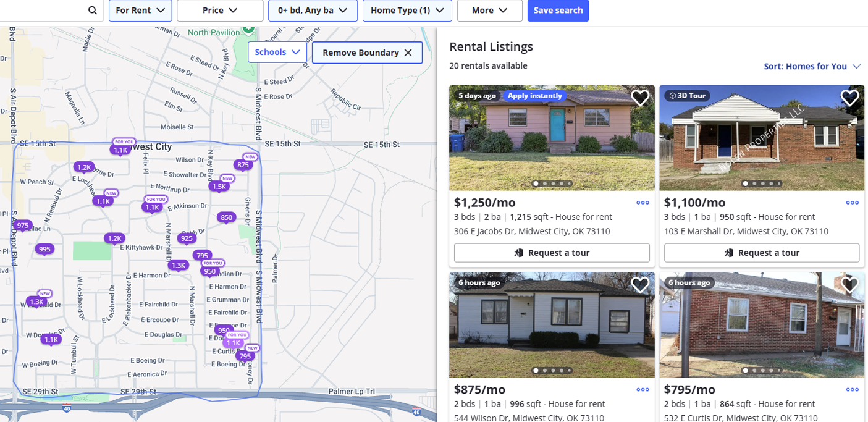Heart the $875/mo Wilson Dr listing
Screen dimensions: 868x422
point(640,284)
